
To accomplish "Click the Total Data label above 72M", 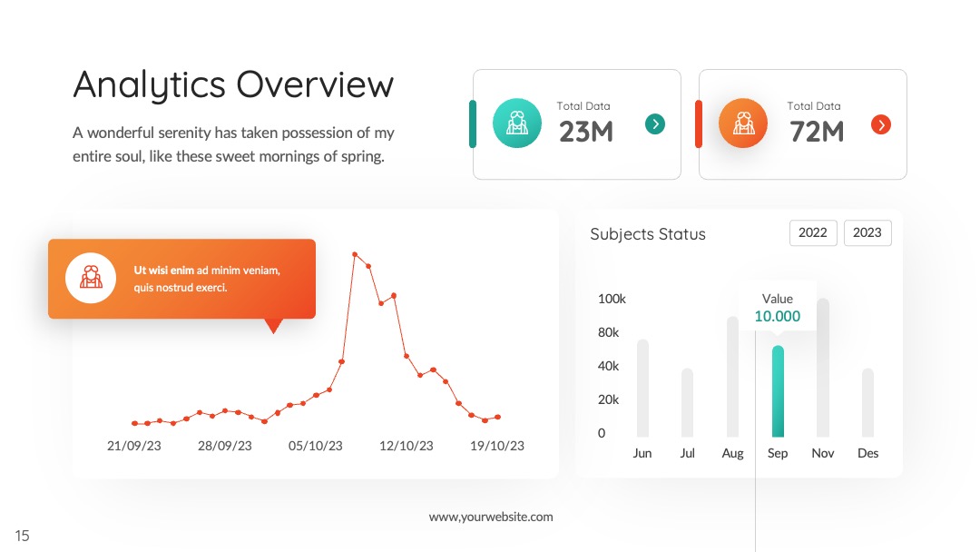I will click(814, 106).
